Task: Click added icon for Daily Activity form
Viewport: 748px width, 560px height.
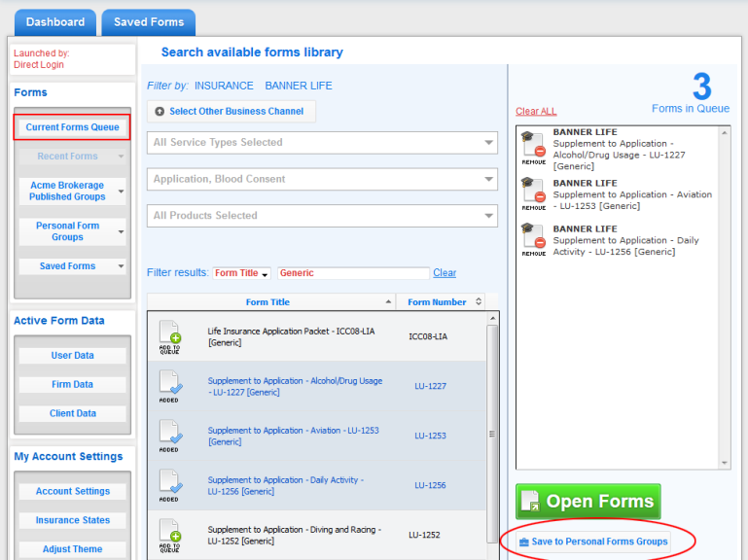Action: 170,485
